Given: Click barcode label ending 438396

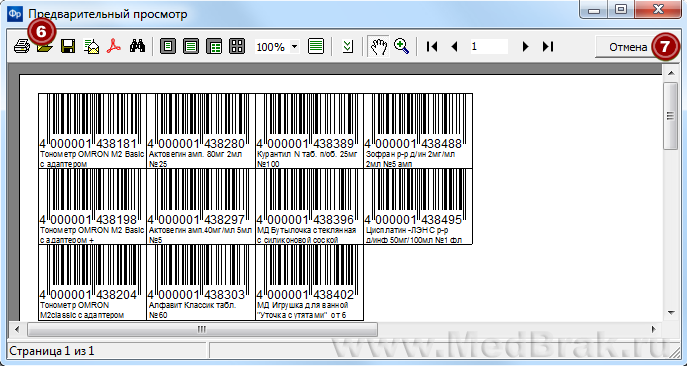Looking at the screenshot, I should (309, 206).
